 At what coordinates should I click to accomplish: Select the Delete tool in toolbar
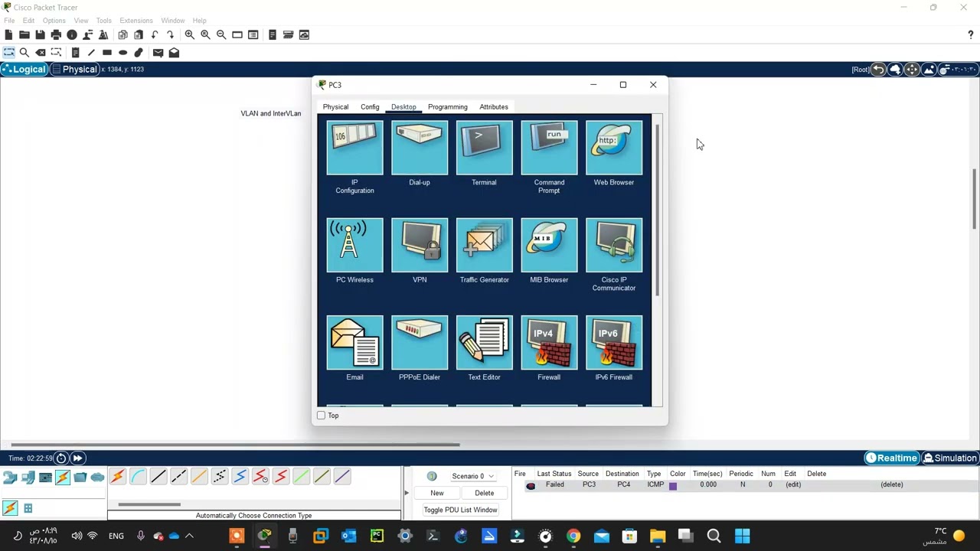click(41, 52)
